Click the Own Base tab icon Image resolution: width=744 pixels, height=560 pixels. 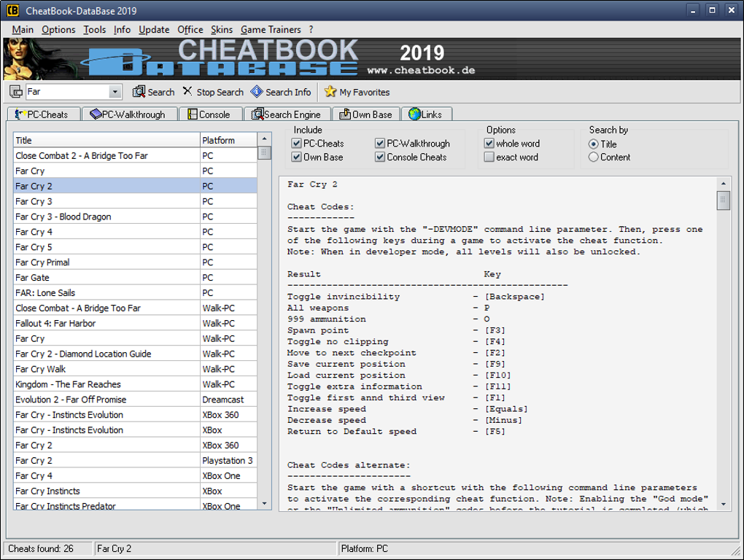(x=345, y=114)
